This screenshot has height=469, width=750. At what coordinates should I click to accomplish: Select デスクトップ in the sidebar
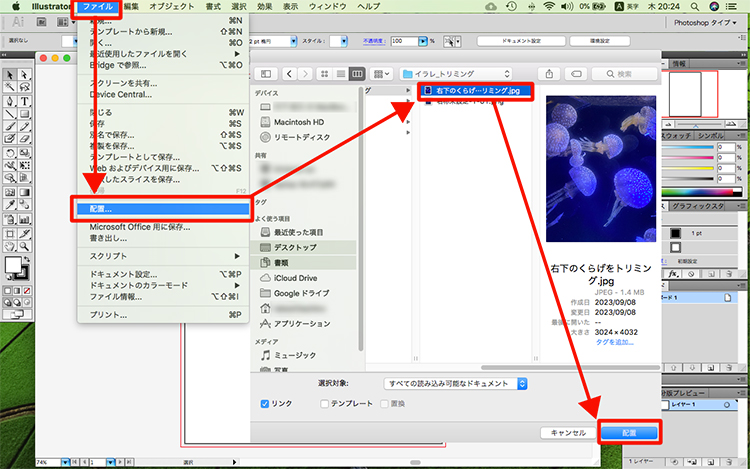coord(294,246)
